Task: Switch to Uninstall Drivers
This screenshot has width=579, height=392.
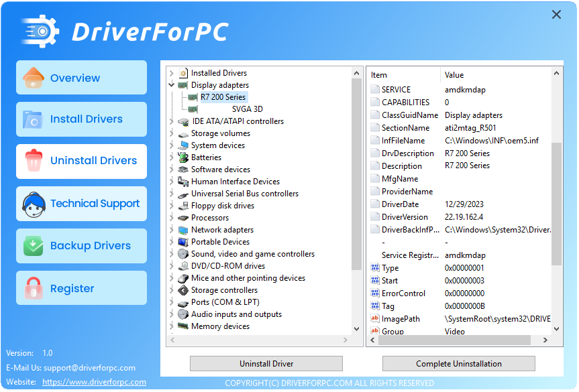Action: (81, 161)
